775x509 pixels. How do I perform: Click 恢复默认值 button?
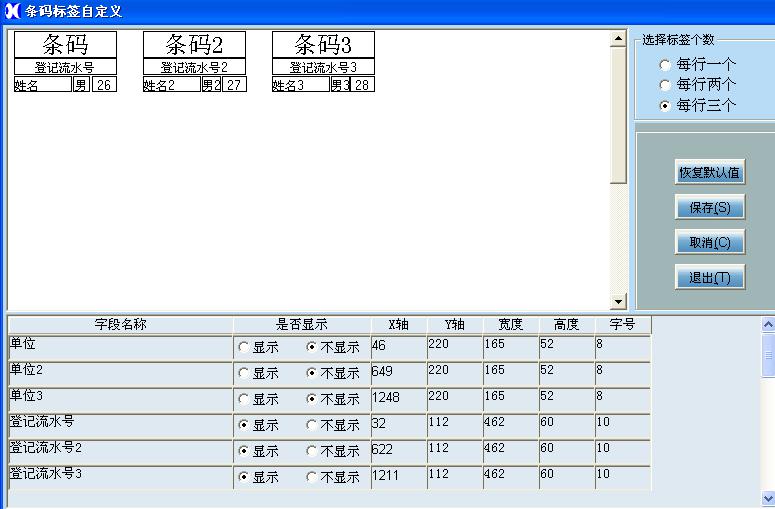tap(709, 172)
